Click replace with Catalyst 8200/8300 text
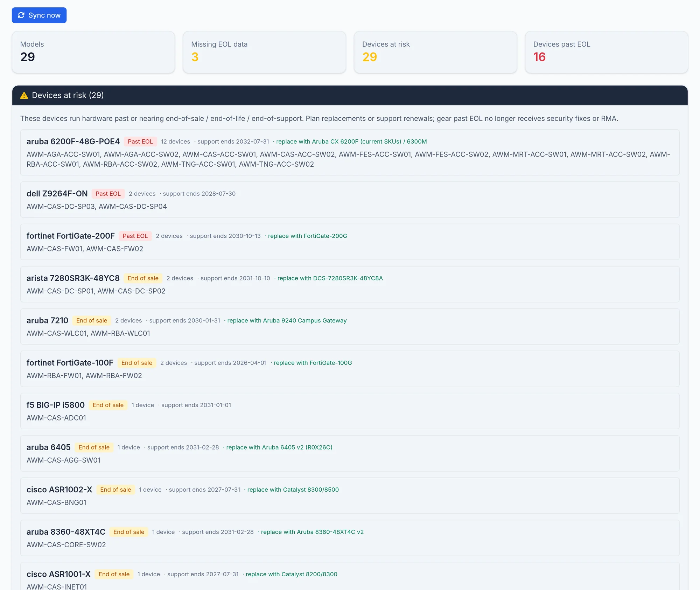This screenshot has width=700, height=590. [292, 575]
